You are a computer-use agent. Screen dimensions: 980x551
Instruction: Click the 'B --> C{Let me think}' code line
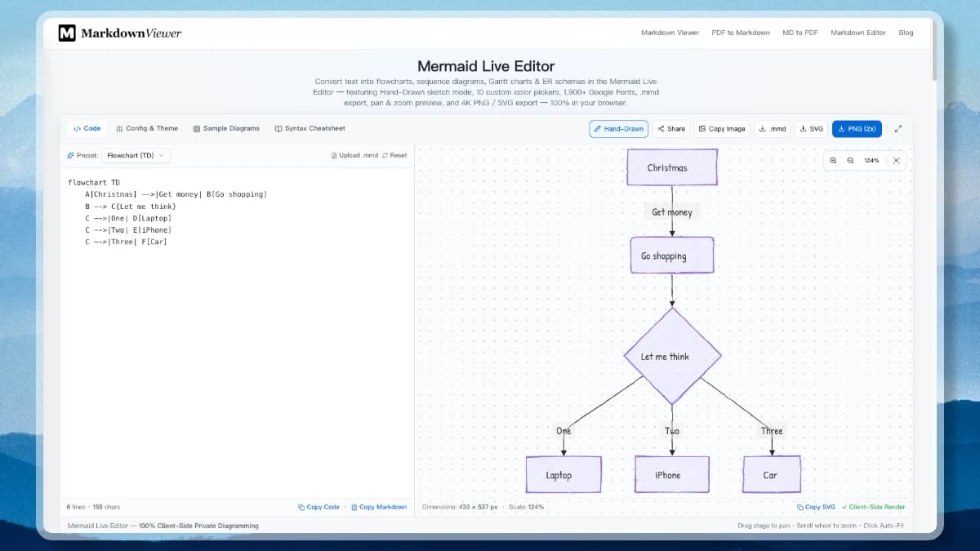click(x=131, y=207)
